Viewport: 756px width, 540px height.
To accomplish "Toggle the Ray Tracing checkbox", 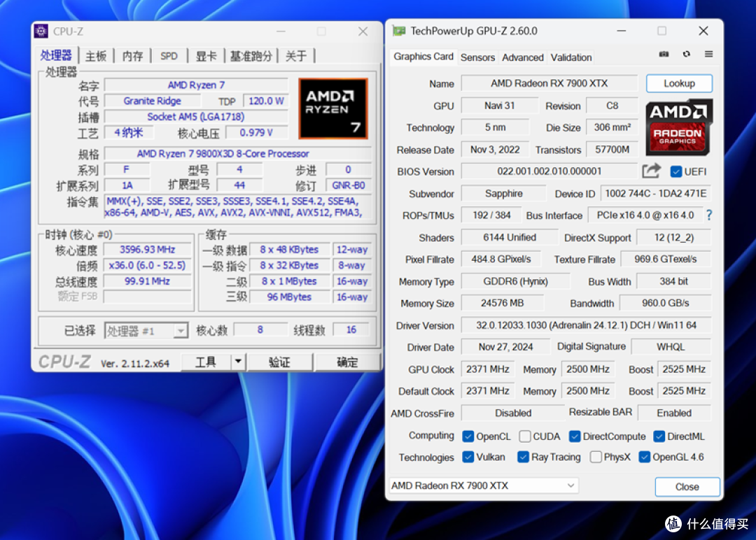I will [x=523, y=457].
